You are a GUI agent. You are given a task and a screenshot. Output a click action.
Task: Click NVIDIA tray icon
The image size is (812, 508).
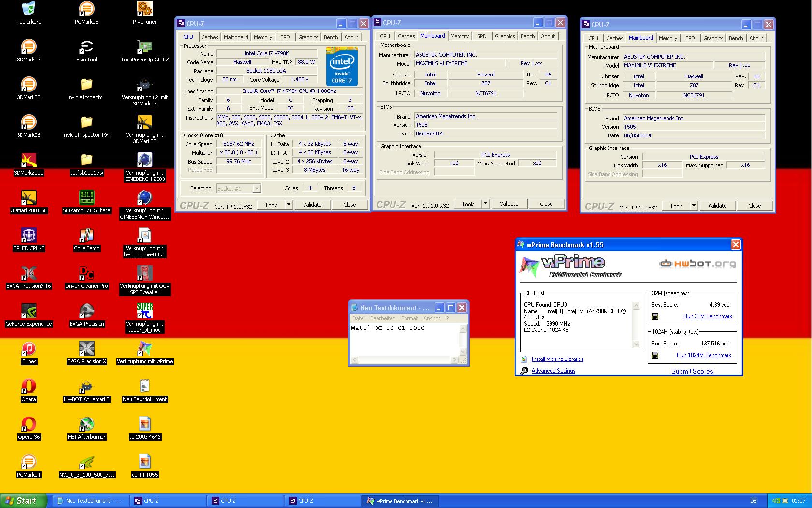[777, 501]
